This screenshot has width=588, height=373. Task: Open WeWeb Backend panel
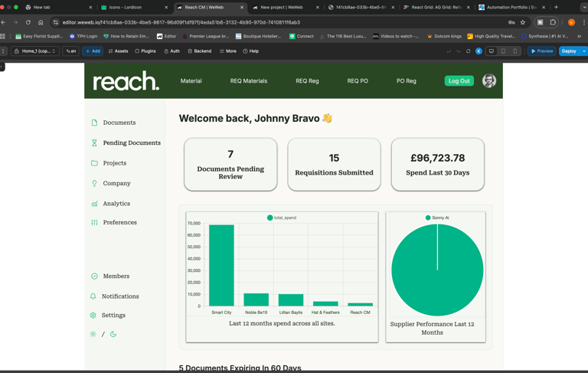pos(200,51)
